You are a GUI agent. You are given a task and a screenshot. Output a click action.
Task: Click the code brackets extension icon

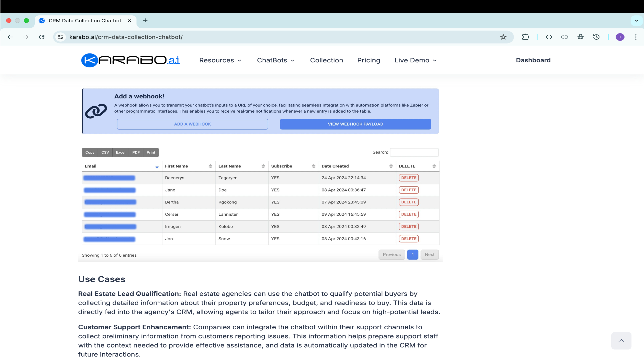[x=549, y=37]
